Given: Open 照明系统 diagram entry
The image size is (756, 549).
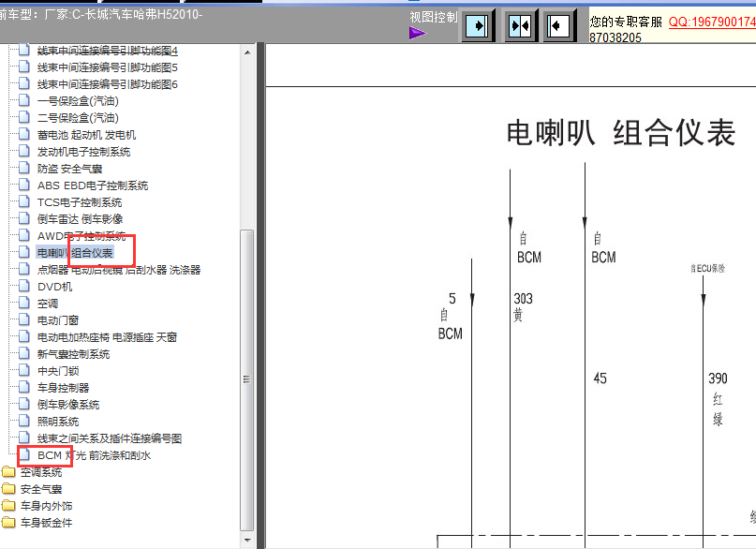Looking at the screenshot, I should [58, 422].
